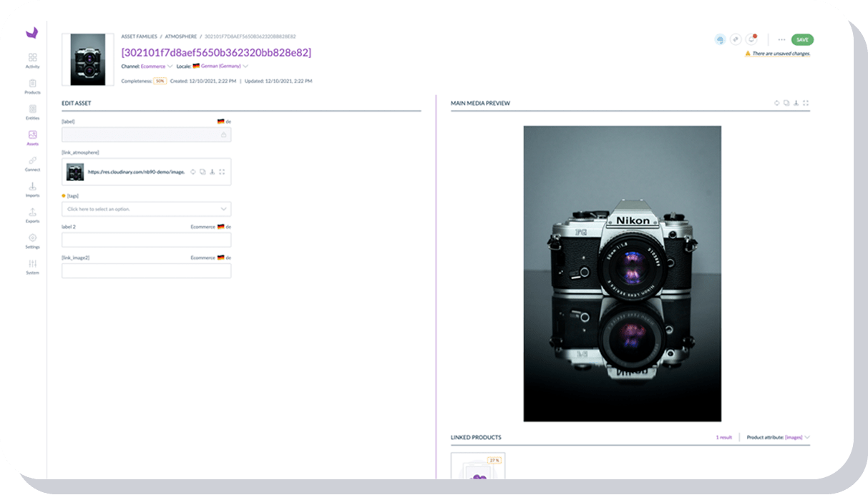
Task: Click the 'Main Media Preview' heading
Action: tap(480, 103)
